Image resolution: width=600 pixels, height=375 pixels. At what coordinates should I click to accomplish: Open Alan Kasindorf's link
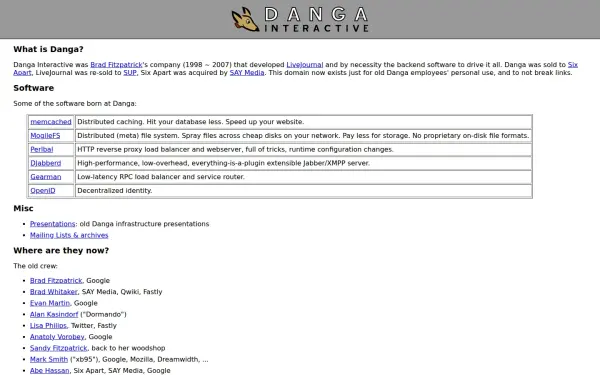[54, 314]
